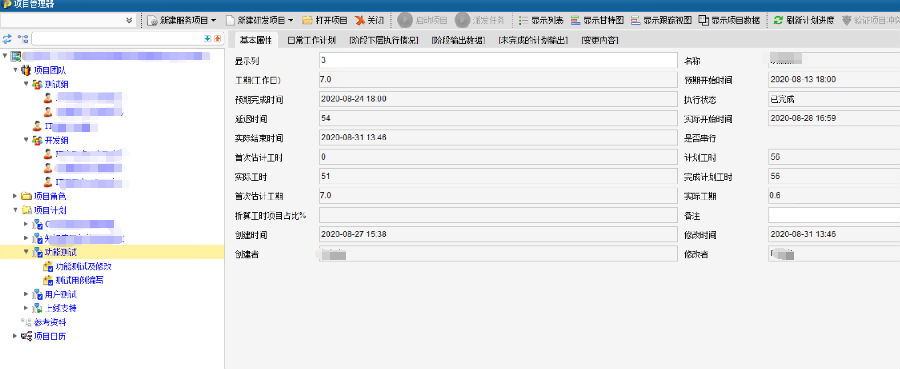
Task: Click the blue down-arrow icon beside tree search
Action: click(x=207, y=39)
